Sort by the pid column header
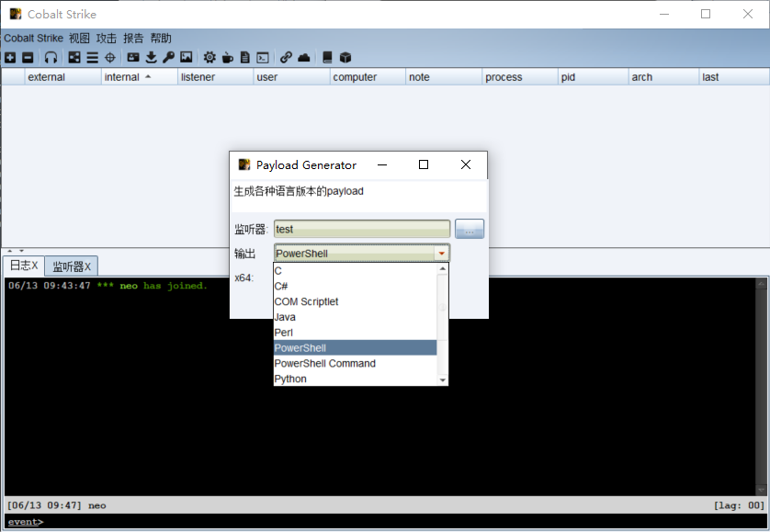Image resolution: width=770 pixels, height=532 pixels. (594, 77)
